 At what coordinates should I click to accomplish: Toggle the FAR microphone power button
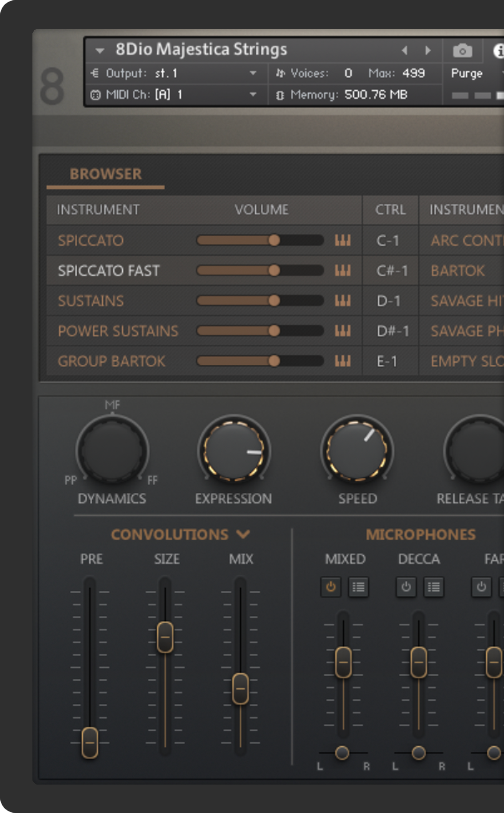click(482, 587)
